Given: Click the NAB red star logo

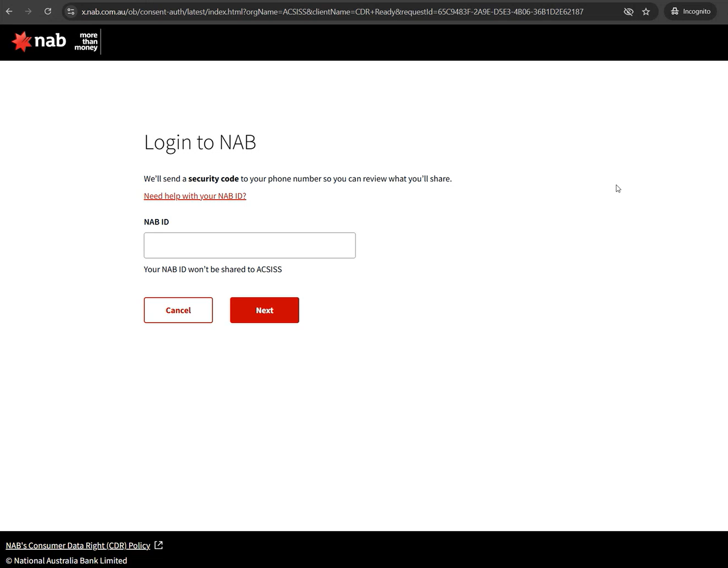Looking at the screenshot, I should click(22, 41).
